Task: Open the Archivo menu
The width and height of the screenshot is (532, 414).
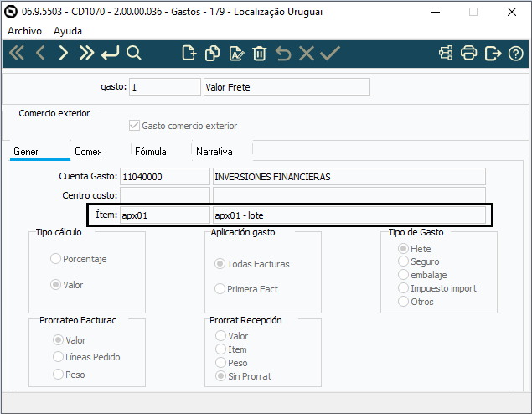Action: (25, 30)
